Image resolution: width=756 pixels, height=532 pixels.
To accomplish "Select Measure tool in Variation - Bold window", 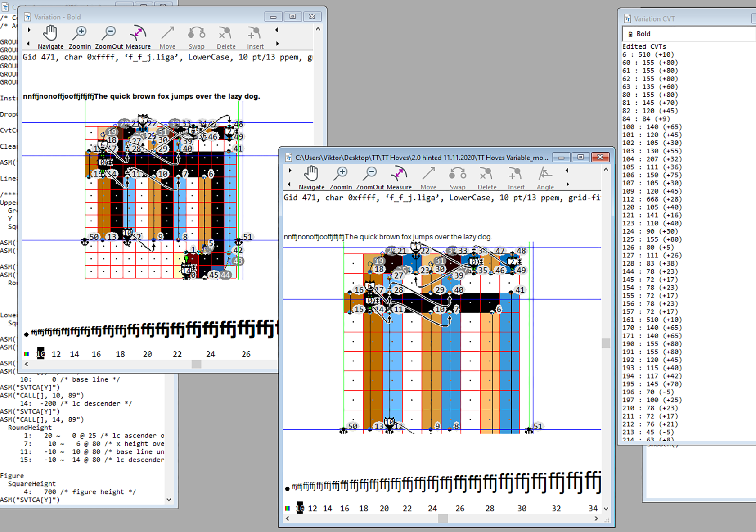I will 138,37.
